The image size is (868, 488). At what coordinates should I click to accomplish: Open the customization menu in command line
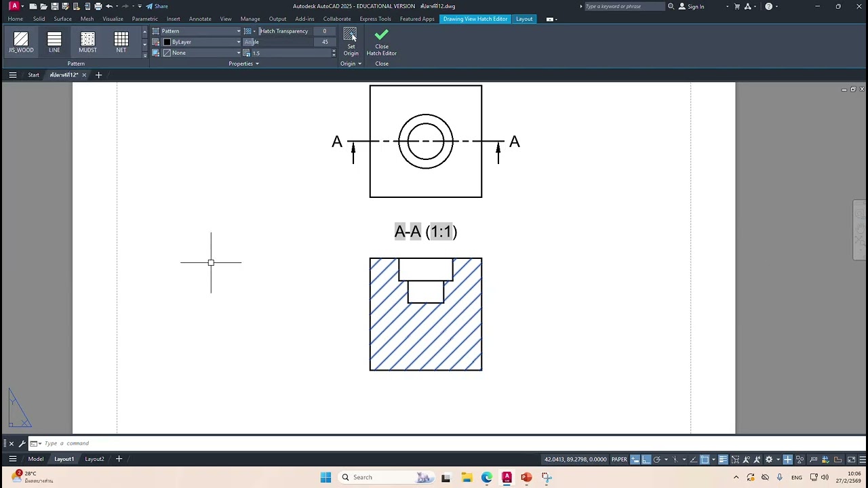coord(22,443)
